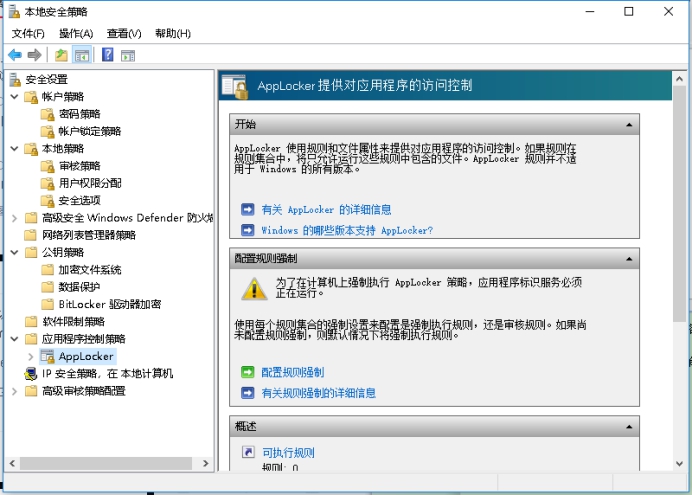Collapse the 概述 section panel
The width and height of the screenshot is (692, 495).
pos(629,427)
